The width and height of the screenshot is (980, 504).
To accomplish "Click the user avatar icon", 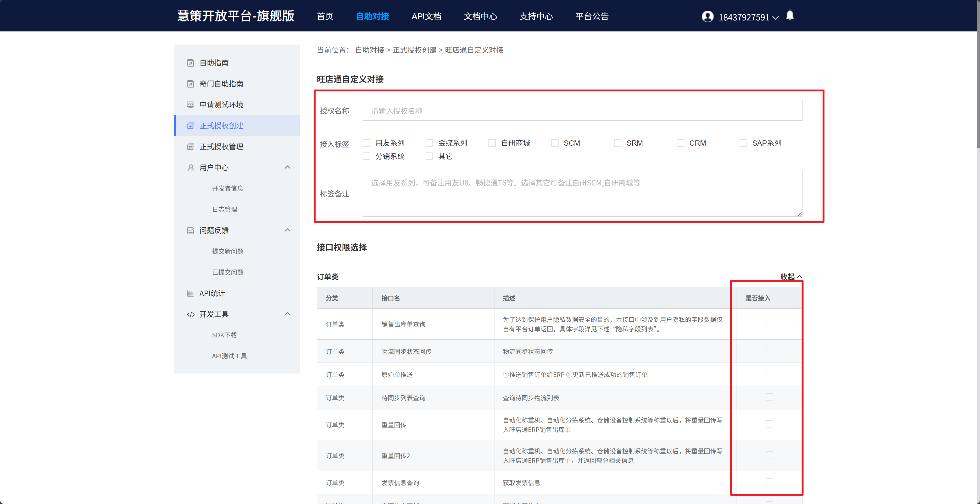I will (708, 16).
